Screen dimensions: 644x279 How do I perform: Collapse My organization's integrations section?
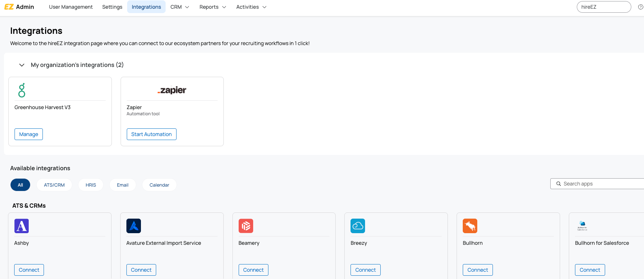coord(22,65)
